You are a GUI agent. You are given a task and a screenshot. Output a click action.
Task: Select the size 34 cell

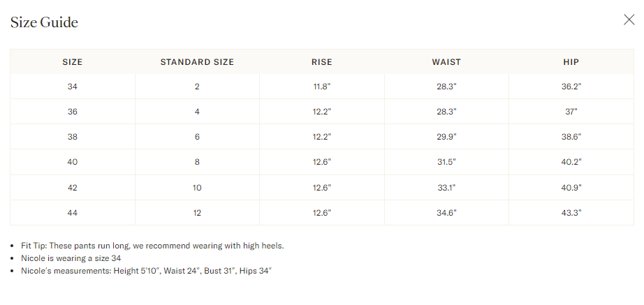[72, 87]
